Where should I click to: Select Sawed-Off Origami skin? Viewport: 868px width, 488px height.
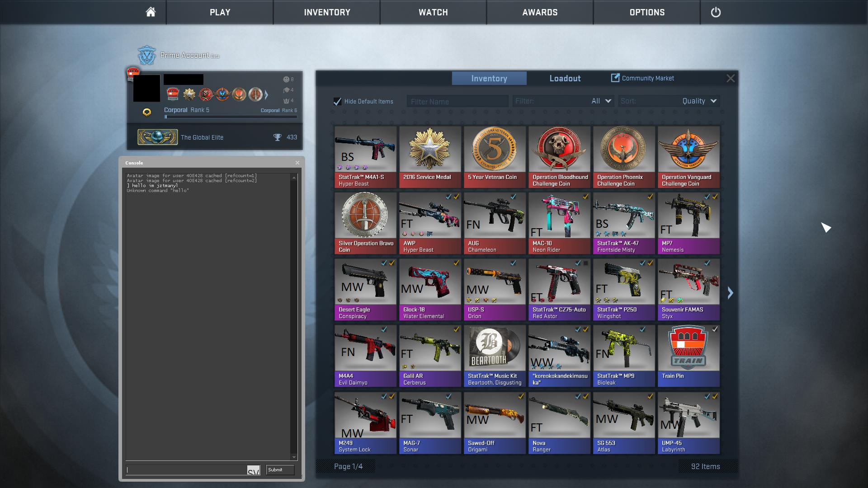pos(495,423)
